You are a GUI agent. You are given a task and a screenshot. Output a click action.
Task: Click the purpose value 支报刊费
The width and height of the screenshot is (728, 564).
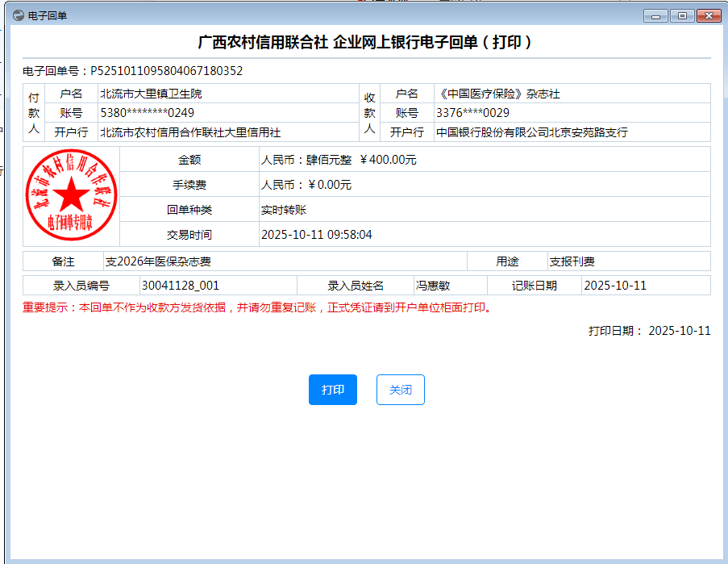click(x=572, y=261)
